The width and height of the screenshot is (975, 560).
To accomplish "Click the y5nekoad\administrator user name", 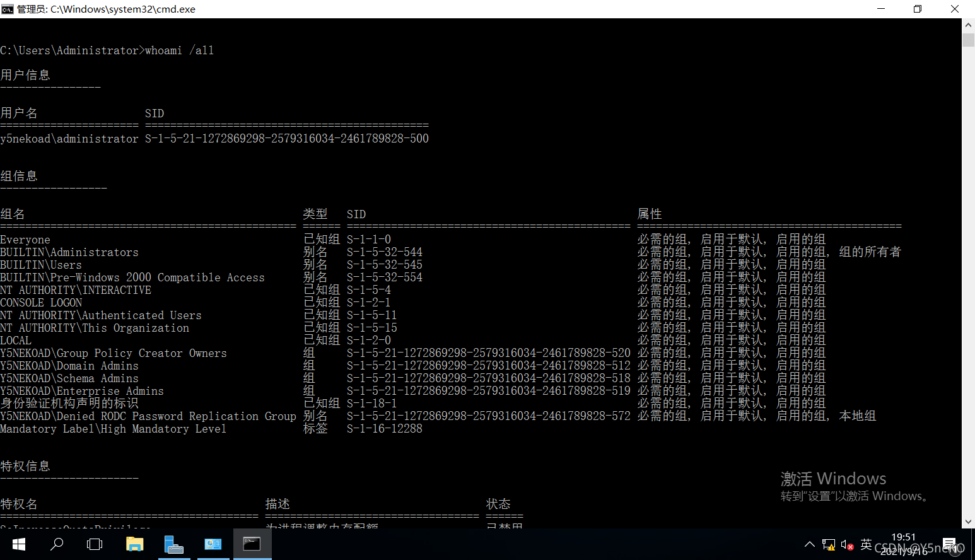I will (x=69, y=139).
